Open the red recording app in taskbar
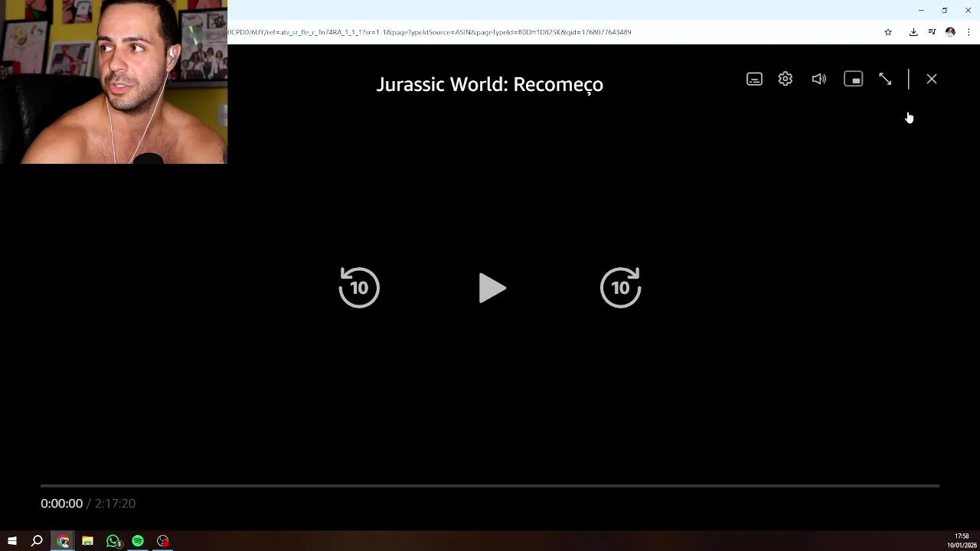Image resolution: width=980 pixels, height=551 pixels. [163, 541]
